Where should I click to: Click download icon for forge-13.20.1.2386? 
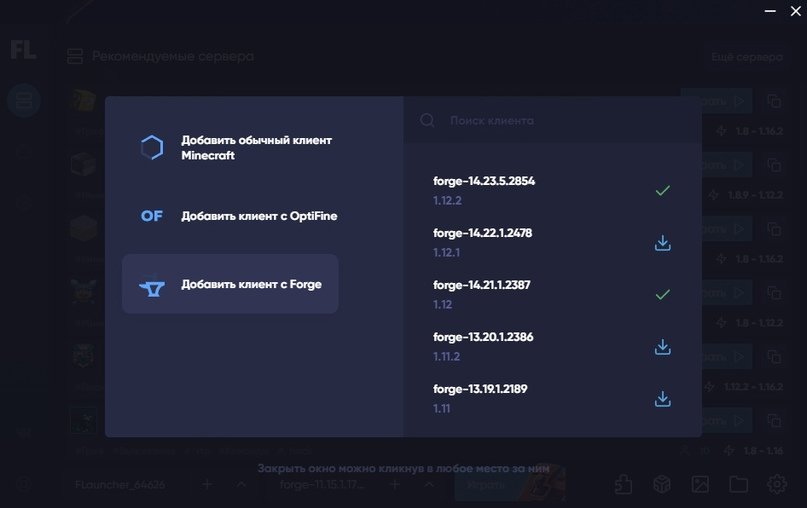[x=661, y=347]
